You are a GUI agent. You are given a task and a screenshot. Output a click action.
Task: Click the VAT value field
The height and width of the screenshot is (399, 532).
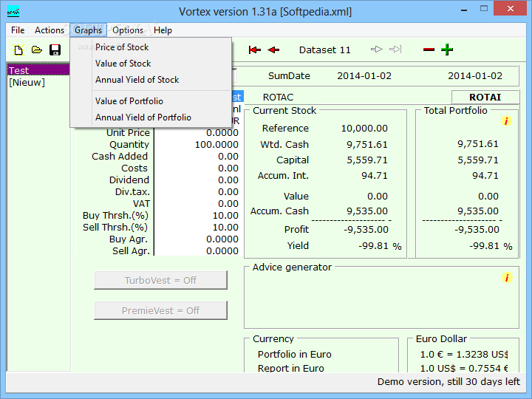pyautogui.click(x=197, y=204)
